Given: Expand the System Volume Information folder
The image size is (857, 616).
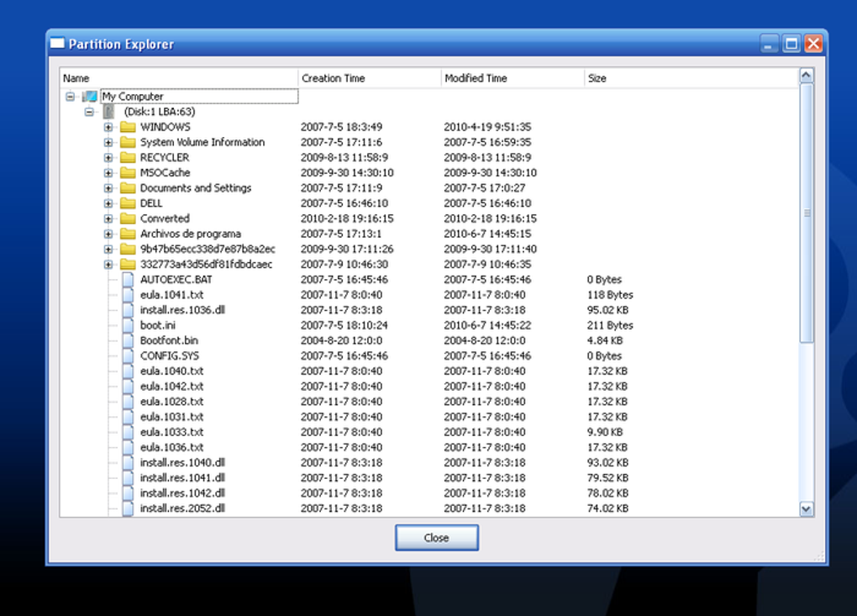Looking at the screenshot, I should tap(108, 142).
